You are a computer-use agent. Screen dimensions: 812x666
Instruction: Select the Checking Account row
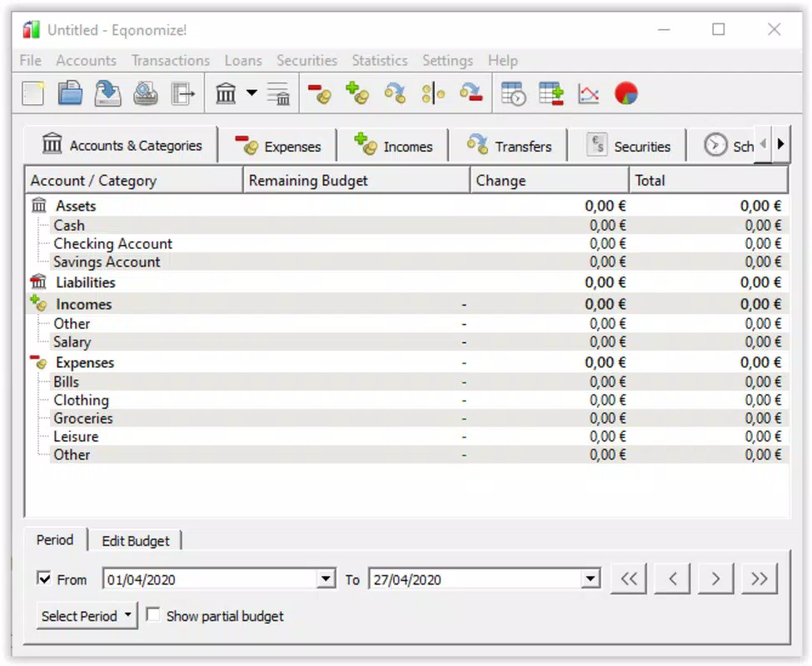(406, 244)
